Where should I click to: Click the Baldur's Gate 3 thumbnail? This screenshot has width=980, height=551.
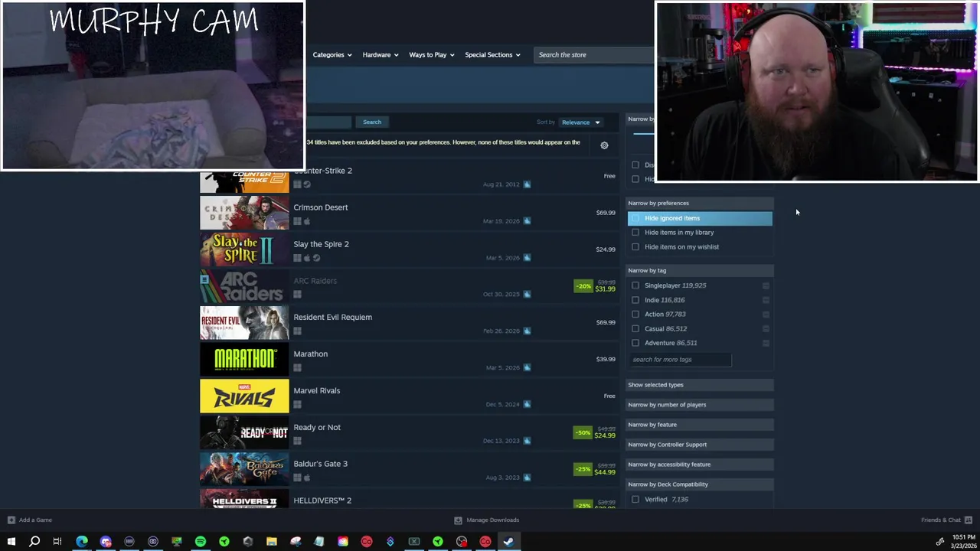pyautogui.click(x=244, y=469)
